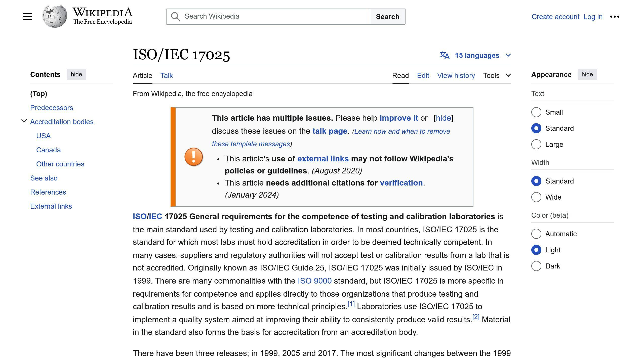Hide the multiple issues notice
The image size is (644, 362).
[x=444, y=118]
